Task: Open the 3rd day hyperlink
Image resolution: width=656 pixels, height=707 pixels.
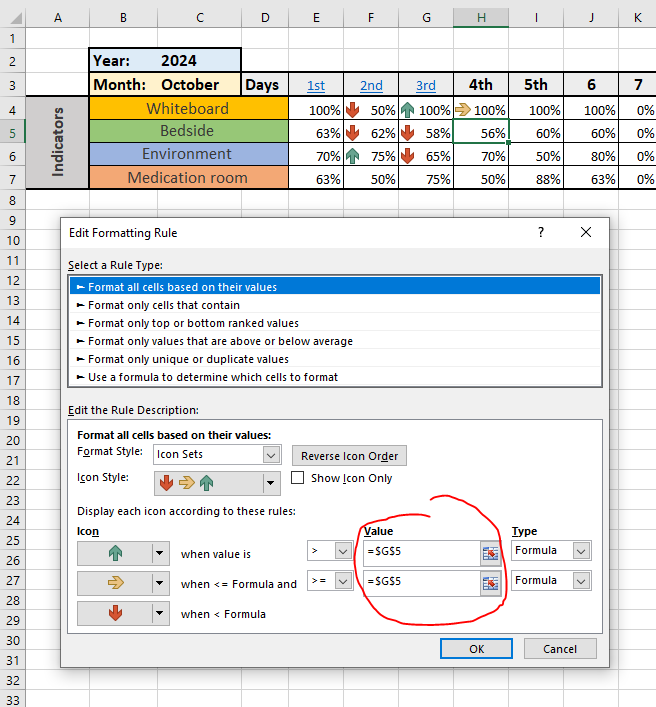Action: pos(426,85)
